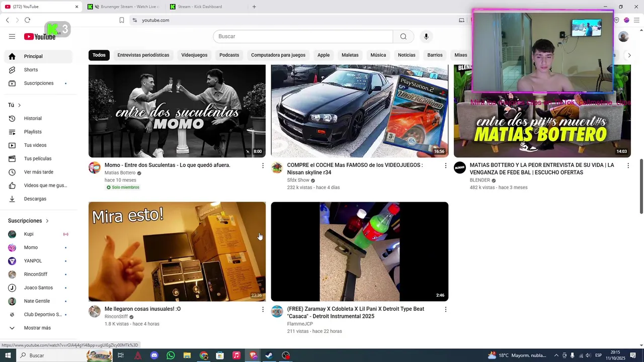Play 'Mira esto!' video thumbnail

(x=177, y=251)
